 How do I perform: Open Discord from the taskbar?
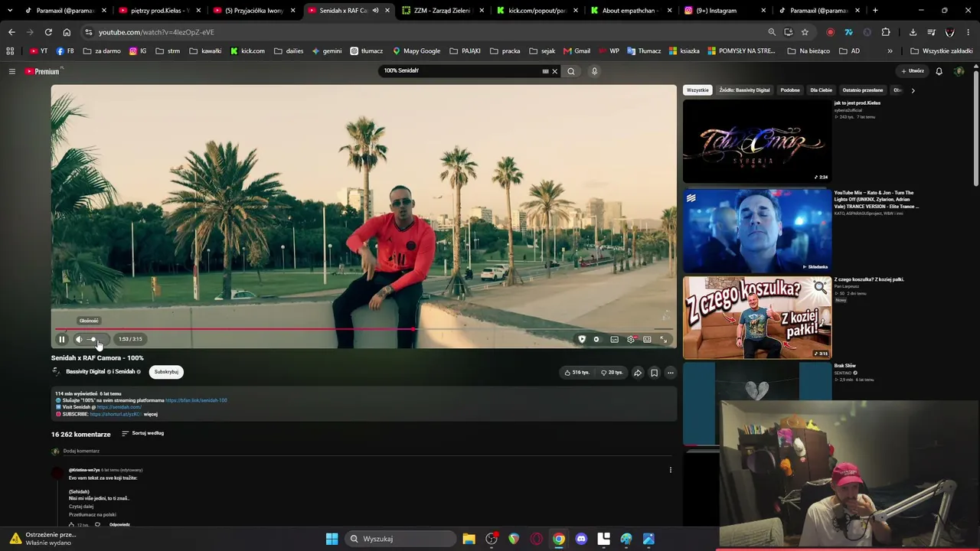(x=581, y=539)
